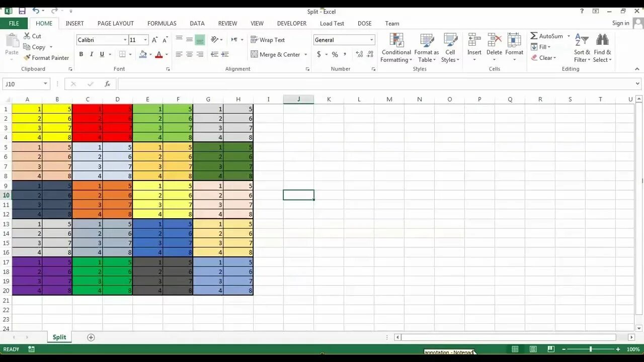Switch to the DATA tab
The height and width of the screenshot is (362, 644).
(197, 23)
